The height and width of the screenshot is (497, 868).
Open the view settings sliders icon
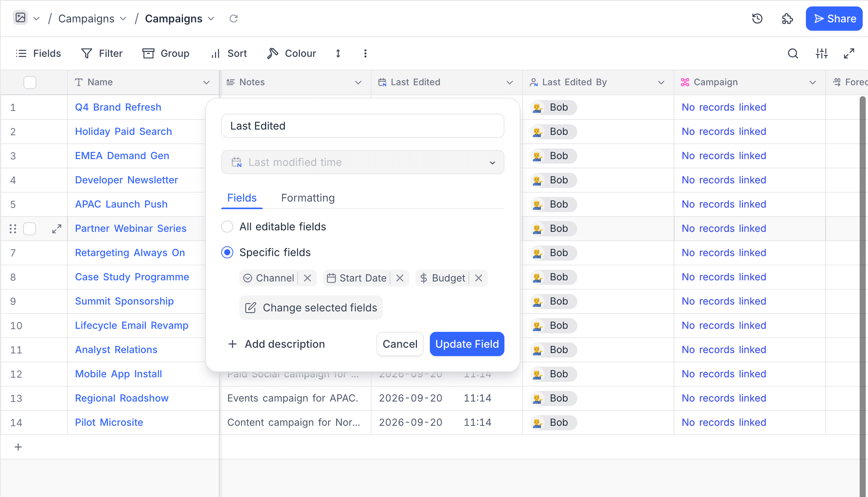point(822,53)
